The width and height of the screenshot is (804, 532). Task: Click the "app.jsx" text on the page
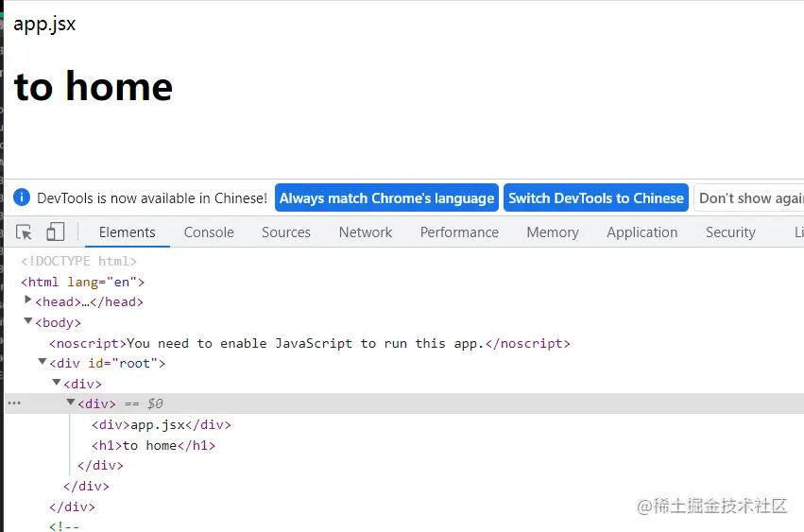coord(44,25)
